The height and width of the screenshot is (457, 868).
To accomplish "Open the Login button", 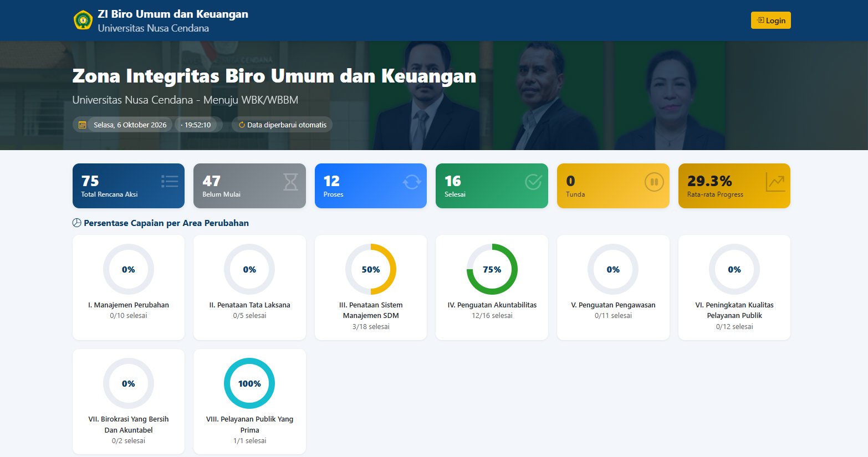I will (771, 20).
